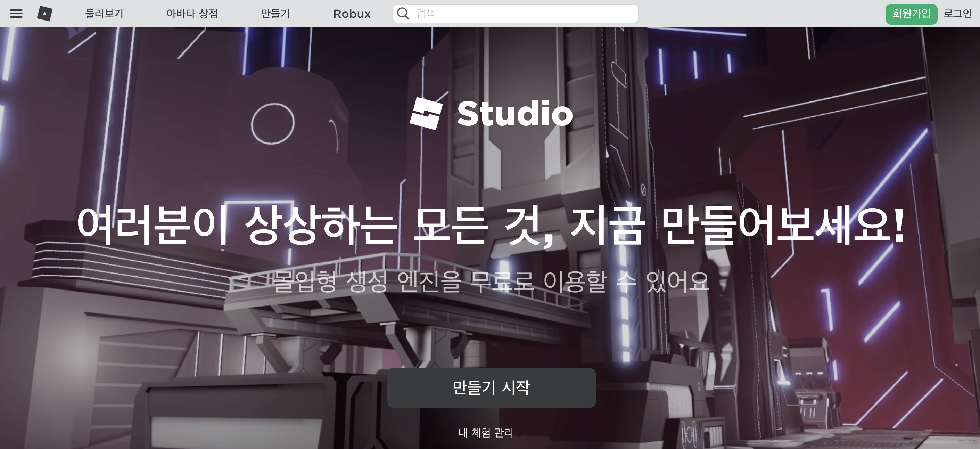Screen dimensions: 980x449
Task: Focus the 검색 search field
Action: 525,14
